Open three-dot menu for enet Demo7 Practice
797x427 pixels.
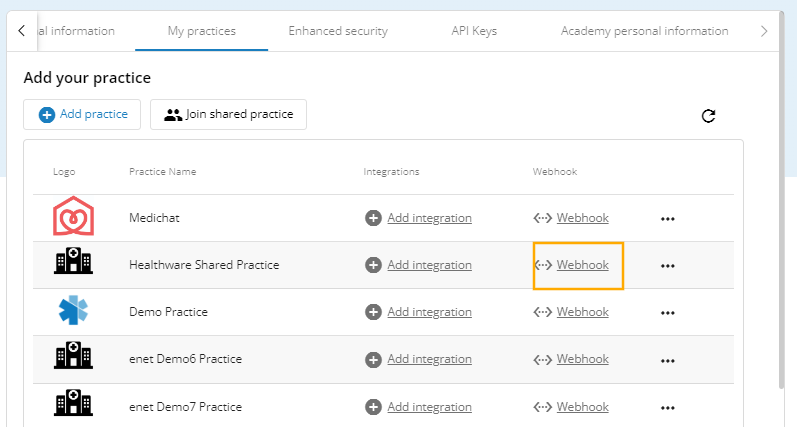coord(668,408)
